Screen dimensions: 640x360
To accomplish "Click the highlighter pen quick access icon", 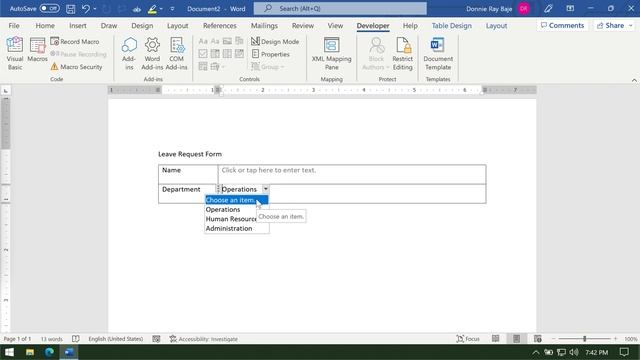I will [152, 9].
